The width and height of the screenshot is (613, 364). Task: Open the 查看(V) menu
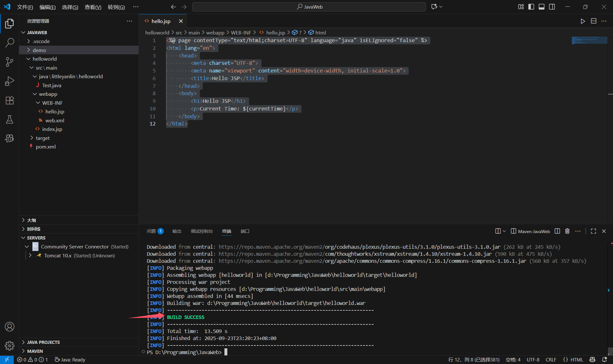pos(93,7)
